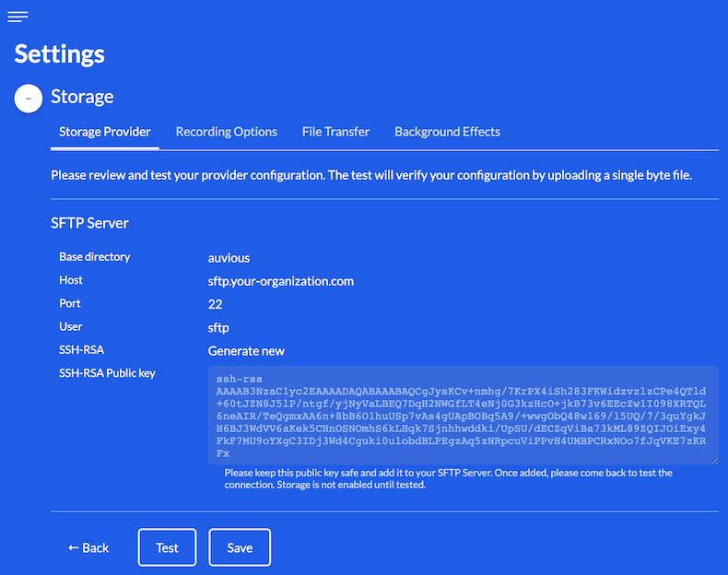This screenshot has width=728, height=575.
Task: Click the Storage section title
Action: coord(82,97)
